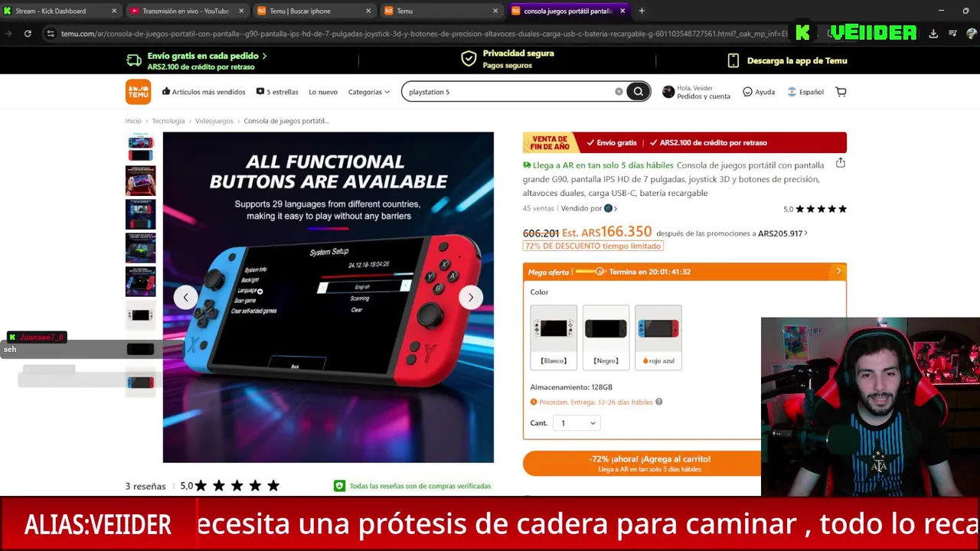Open 5 estrellas section
Viewport: 980px width, 551px height.
coord(277,92)
